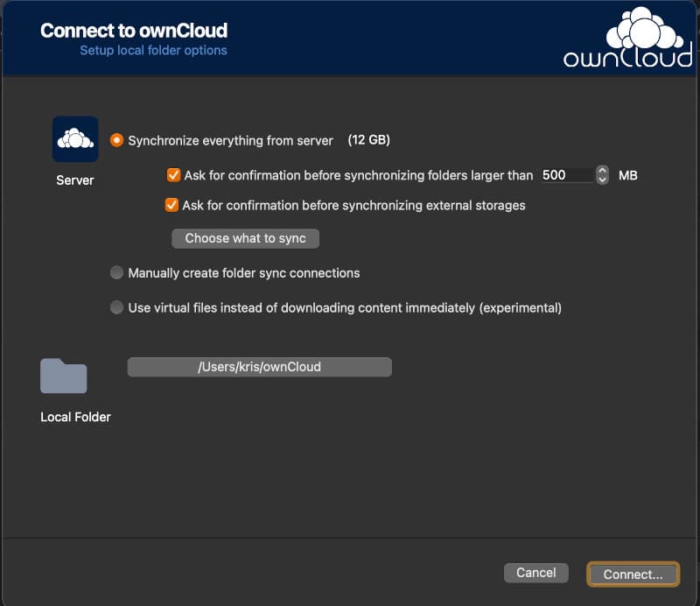This screenshot has width=700, height=606.
Task: Click the Server label under icon
Action: point(75,180)
